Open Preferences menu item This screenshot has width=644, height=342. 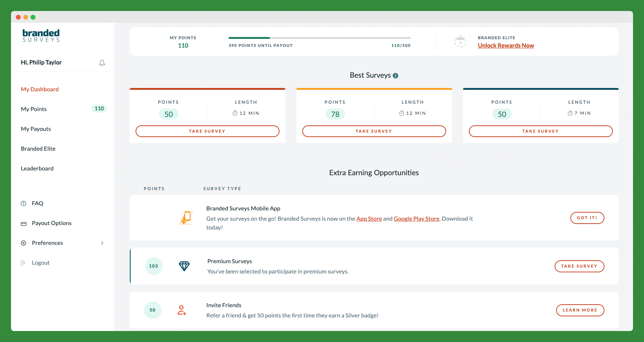click(x=47, y=243)
